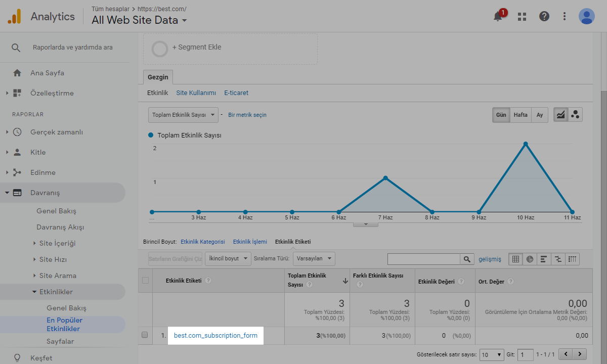Click the table filter search input field

pyautogui.click(x=423, y=259)
